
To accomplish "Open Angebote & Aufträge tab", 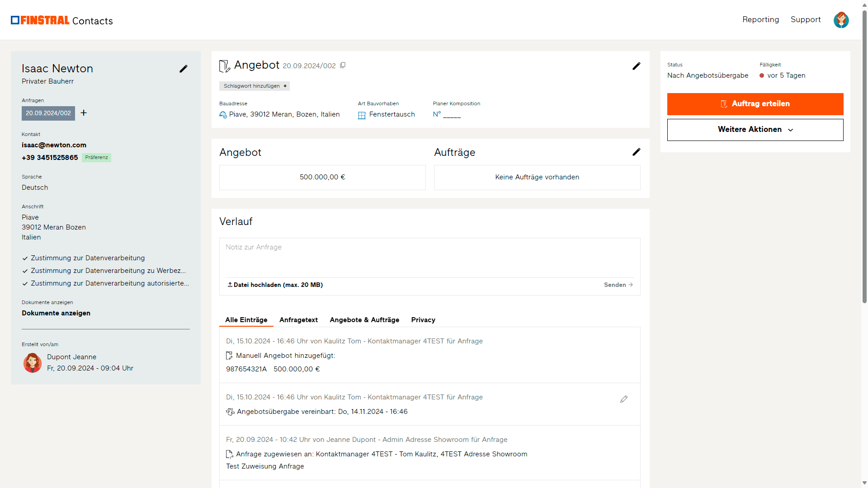I will pyautogui.click(x=364, y=320).
